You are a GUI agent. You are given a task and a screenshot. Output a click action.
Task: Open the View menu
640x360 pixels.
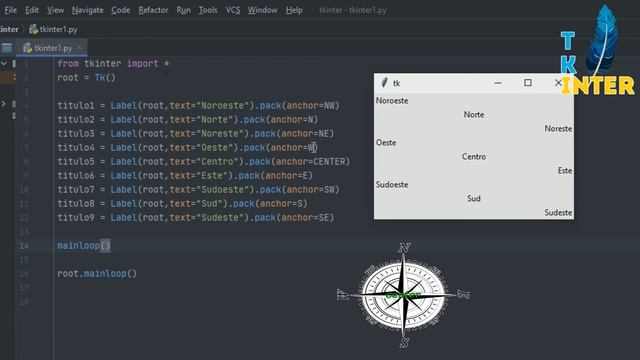tap(55, 10)
